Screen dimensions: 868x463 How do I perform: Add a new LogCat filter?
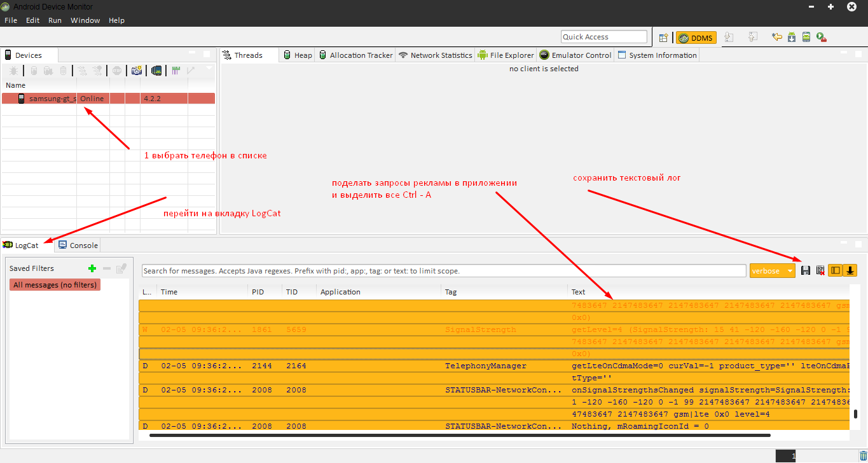tap(92, 268)
